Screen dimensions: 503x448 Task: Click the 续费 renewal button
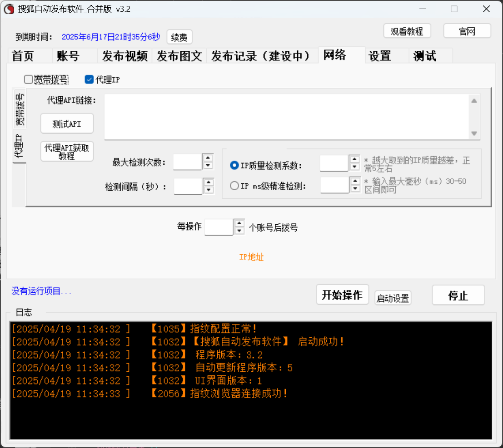(179, 37)
